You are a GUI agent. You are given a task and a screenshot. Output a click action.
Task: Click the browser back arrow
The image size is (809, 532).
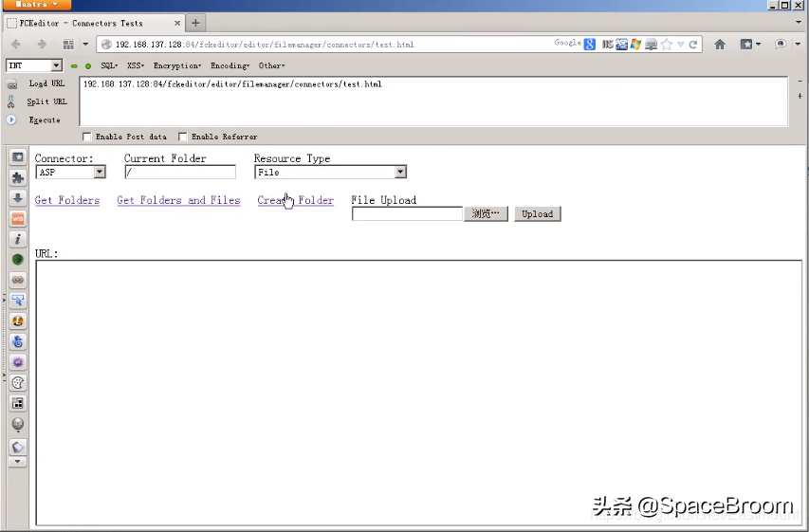16,45
